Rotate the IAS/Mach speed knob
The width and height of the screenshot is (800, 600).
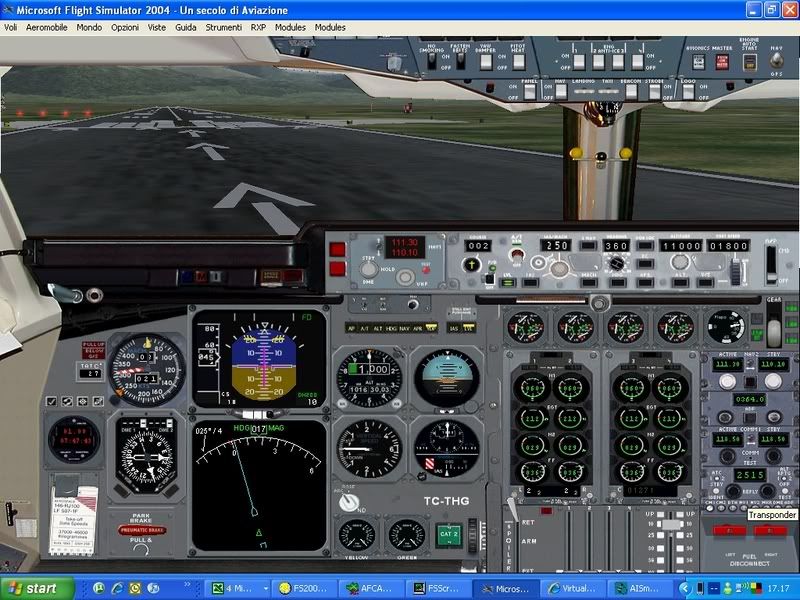click(559, 268)
